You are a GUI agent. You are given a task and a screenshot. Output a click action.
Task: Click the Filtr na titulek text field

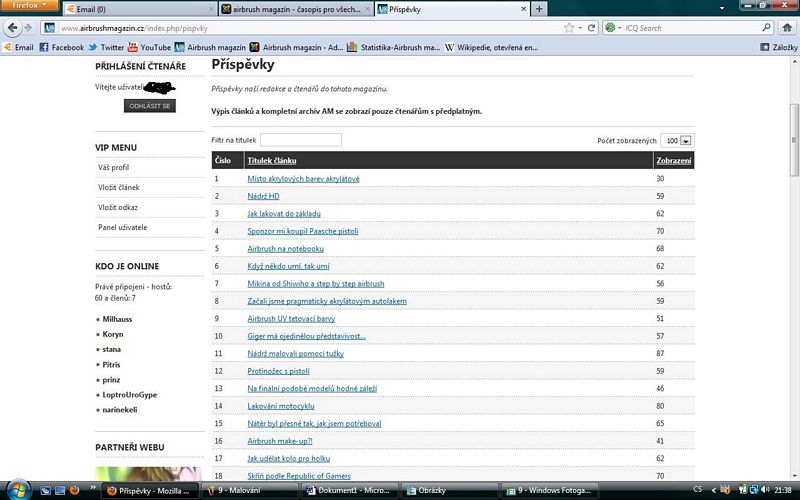[x=301, y=140]
